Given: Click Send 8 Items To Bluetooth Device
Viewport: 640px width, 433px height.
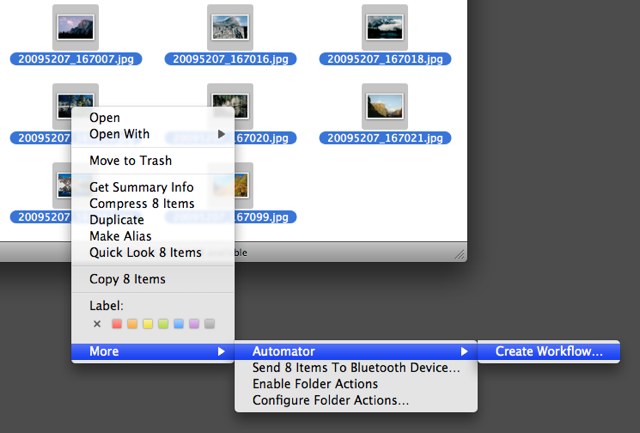Looking at the screenshot, I should pos(356,368).
